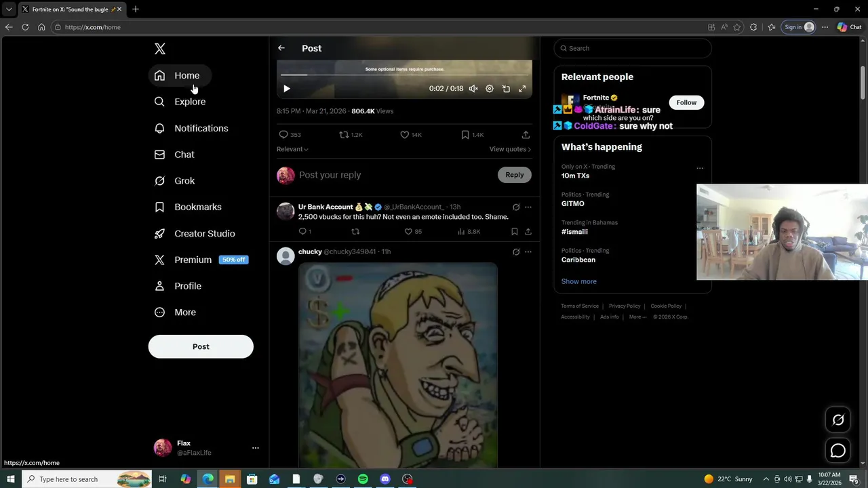Seek on the video progress bar
Image resolution: width=868 pixels, height=488 pixels.
[x=404, y=75]
